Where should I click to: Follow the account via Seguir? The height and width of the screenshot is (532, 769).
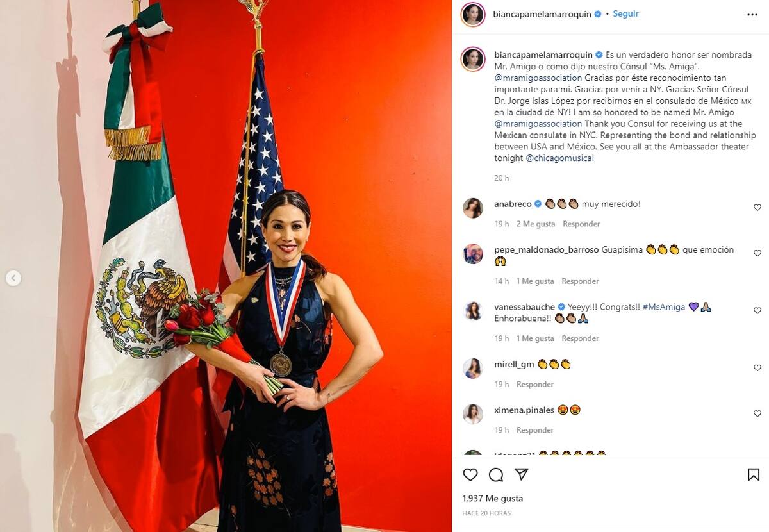(625, 13)
